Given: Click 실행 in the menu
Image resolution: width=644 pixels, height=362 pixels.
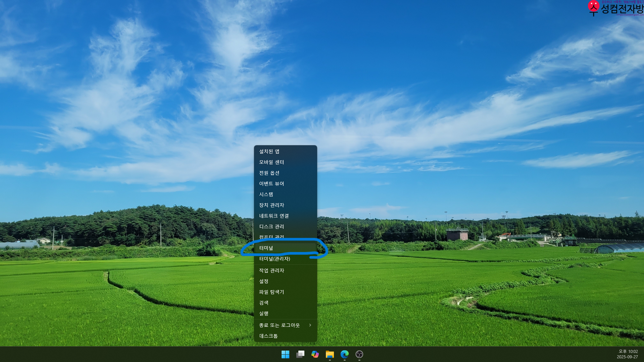Looking at the screenshot, I should point(285,313).
